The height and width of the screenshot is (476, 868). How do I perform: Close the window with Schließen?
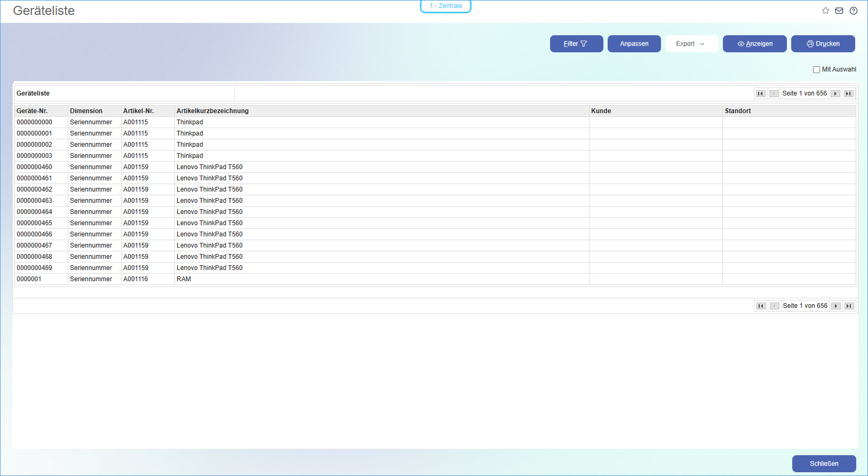tap(824, 464)
